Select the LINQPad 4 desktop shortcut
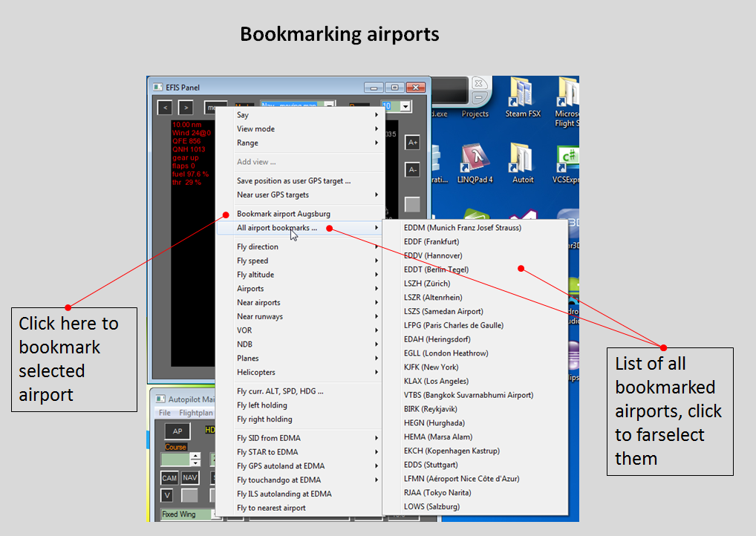Screen dimensions: 756x536 pos(475,164)
